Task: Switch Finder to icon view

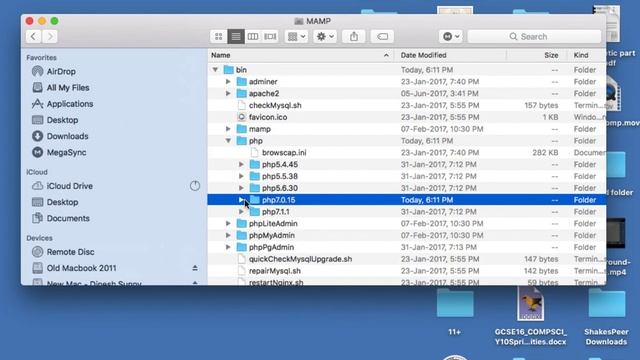Action: point(219,37)
